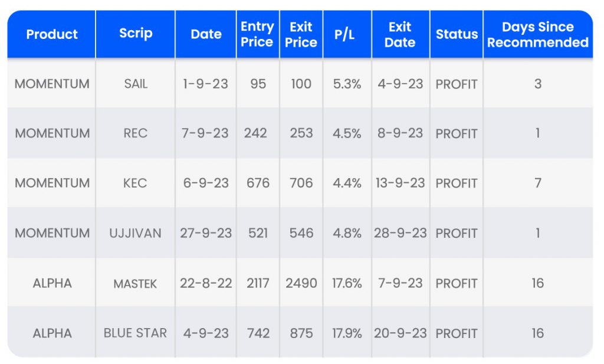Select the Scrip column header
The width and height of the screenshot is (604, 364).
point(136,34)
